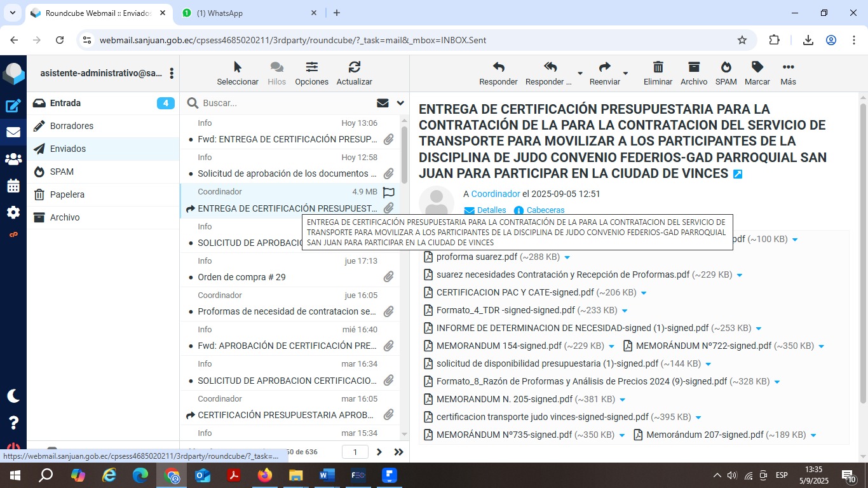Expand the options arrow for proforma suarez.pdf

[567, 257]
